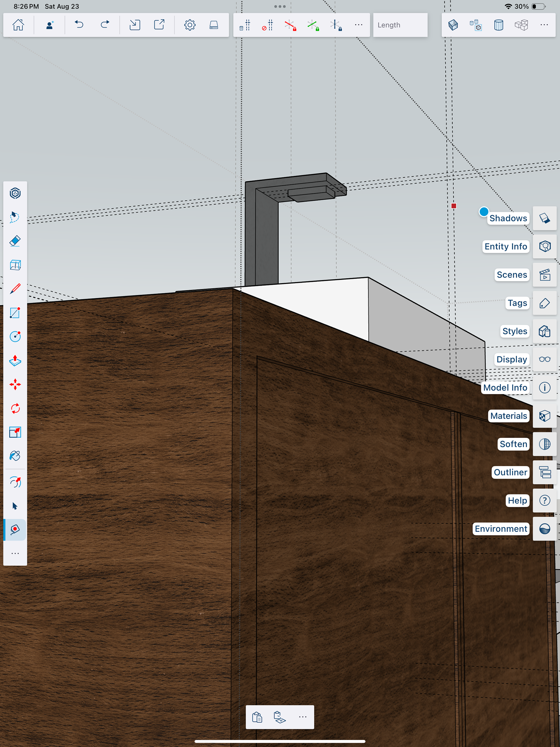Activate the Orbit tool
Screen dimensions: 560x747
click(15, 482)
